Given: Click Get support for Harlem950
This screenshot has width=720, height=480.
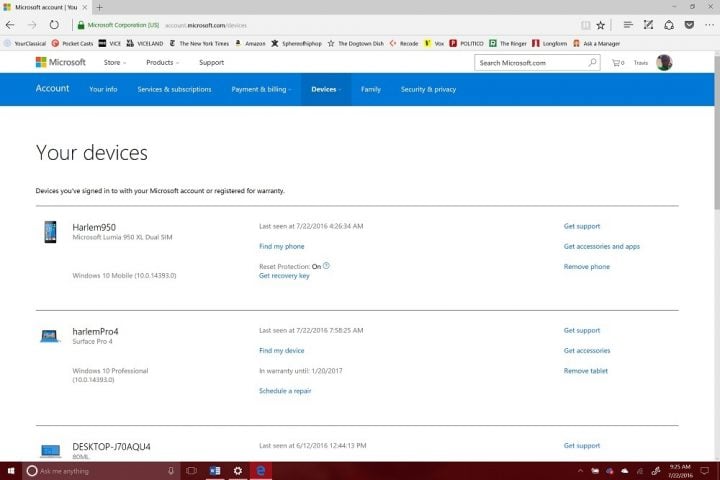Looking at the screenshot, I should [x=582, y=226].
